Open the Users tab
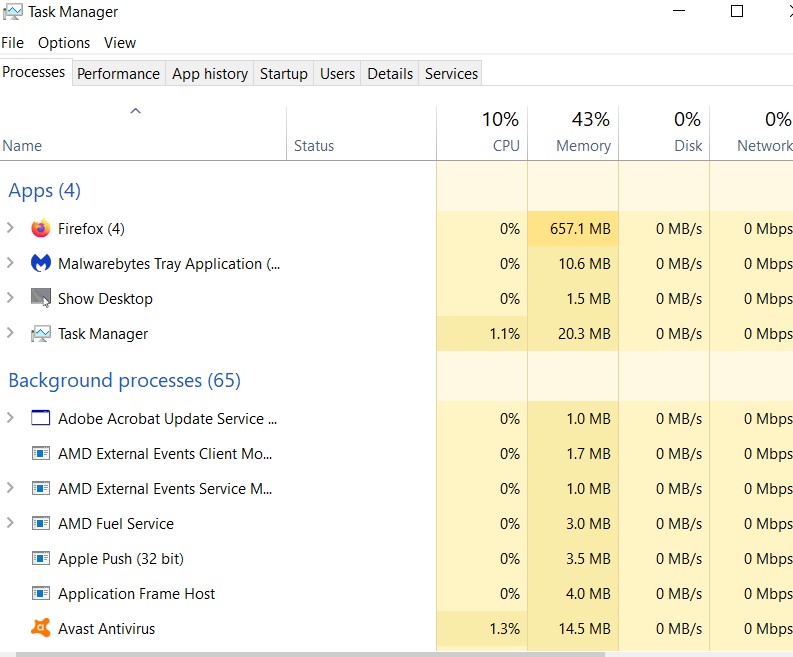 click(337, 74)
